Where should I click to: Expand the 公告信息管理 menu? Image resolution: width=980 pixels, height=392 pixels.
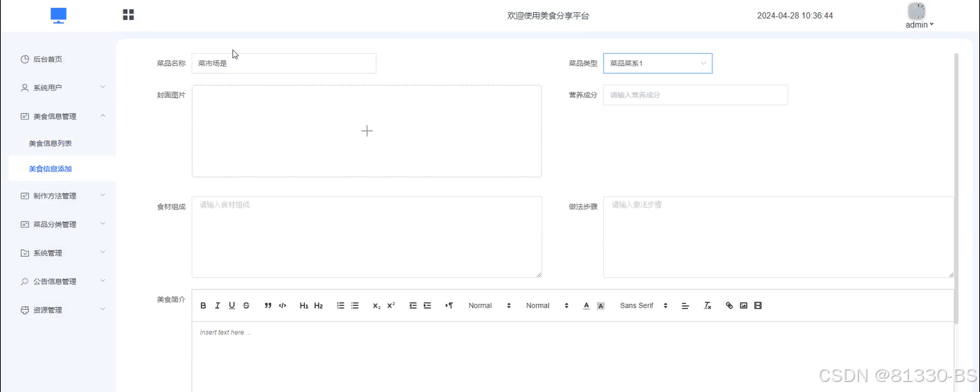pyautogui.click(x=63, y=282)
